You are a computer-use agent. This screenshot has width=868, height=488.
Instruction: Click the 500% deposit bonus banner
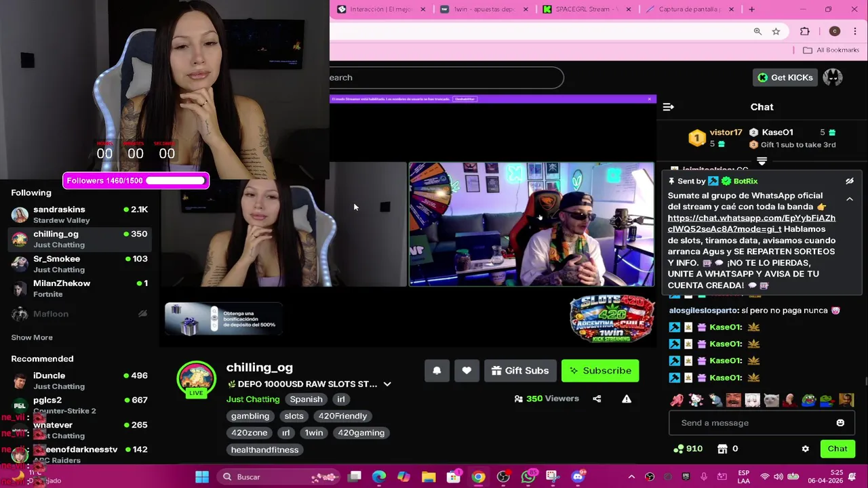(x=224, y=319)
